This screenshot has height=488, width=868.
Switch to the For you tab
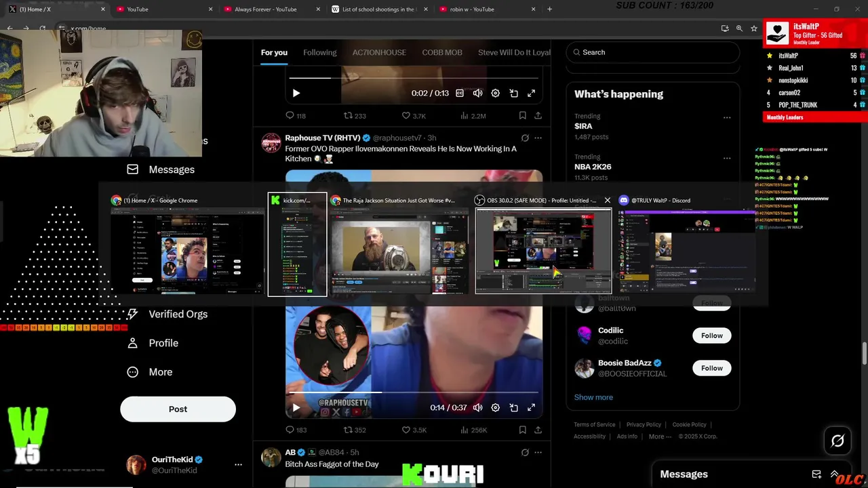pos(274,52)
